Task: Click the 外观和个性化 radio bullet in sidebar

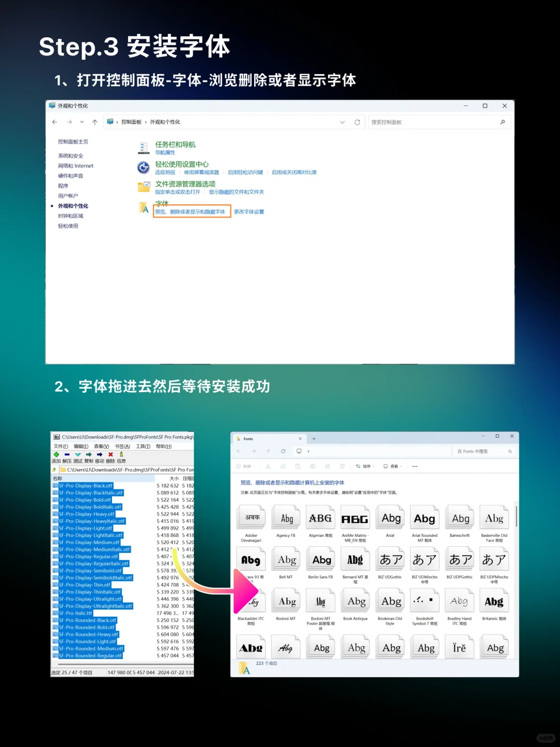Action: point(52,206)
